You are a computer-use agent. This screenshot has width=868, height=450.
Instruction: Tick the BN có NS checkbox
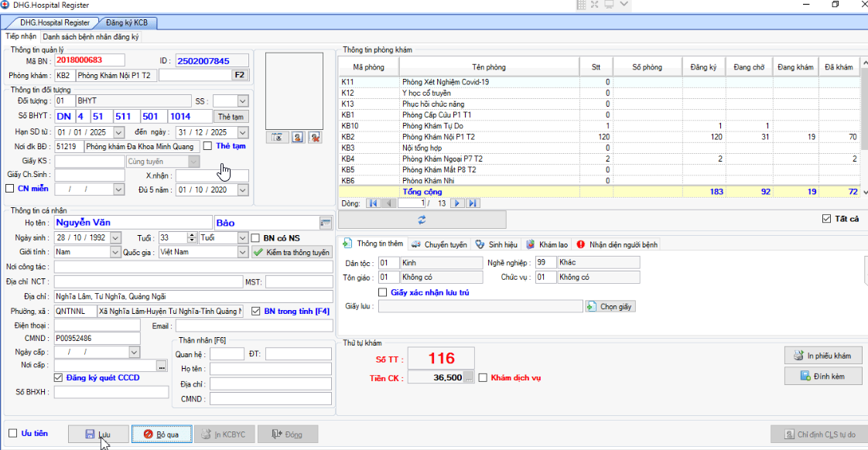pos(255,238)
